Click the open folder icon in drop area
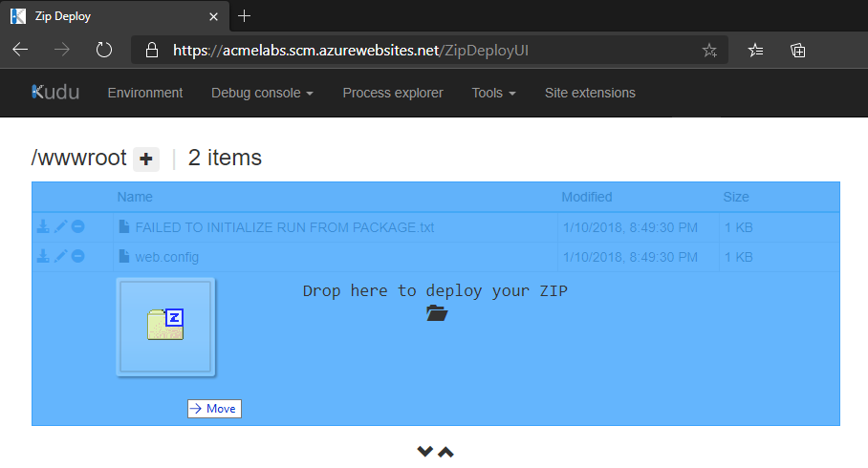868x468 pixels. pos(436,313)
